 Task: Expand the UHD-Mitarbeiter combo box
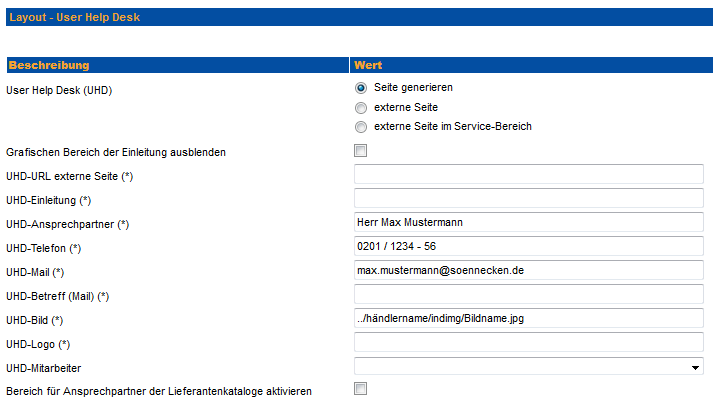tap(529, 366)
